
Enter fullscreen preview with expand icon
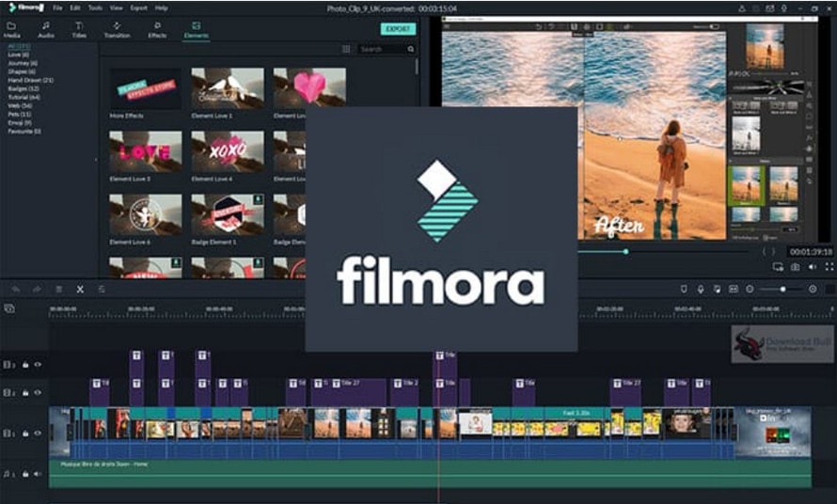click(829, 267)
